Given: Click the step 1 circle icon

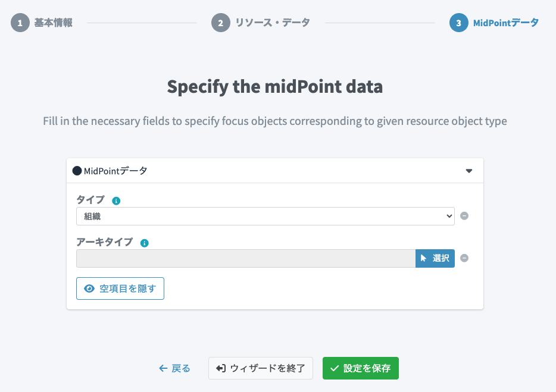Looking at the screenshot, I should (x=20, y=23).
